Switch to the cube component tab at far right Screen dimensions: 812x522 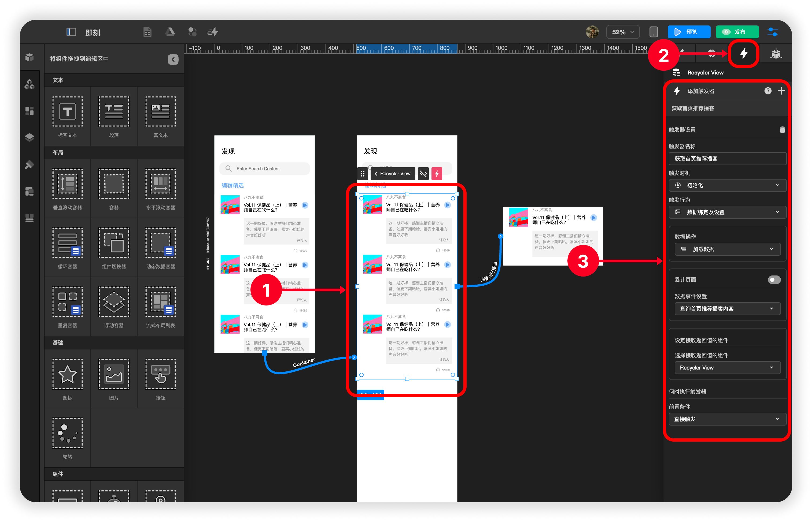(776, 54)
